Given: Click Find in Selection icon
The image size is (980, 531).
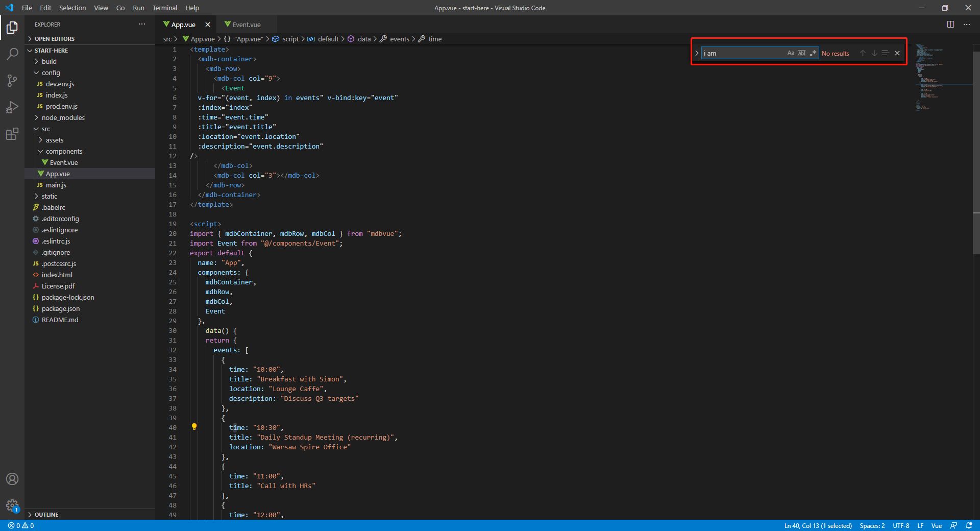Looking at the screenshot, I should coord(886,53).
